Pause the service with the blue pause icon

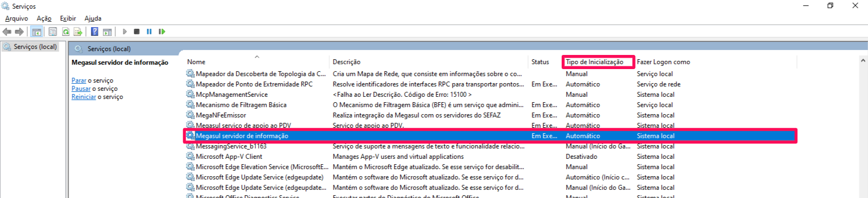tap(149, 32)
